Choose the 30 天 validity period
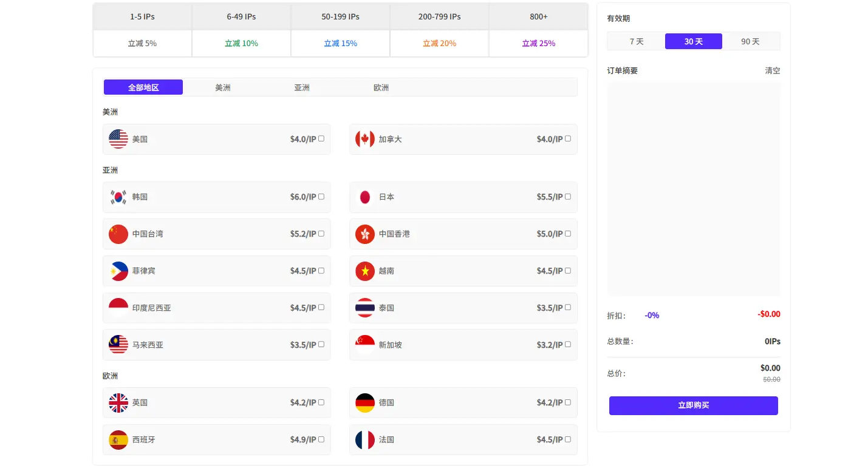Screen dimensions: 868x474 pyautogui.click(x=694, y=41)
